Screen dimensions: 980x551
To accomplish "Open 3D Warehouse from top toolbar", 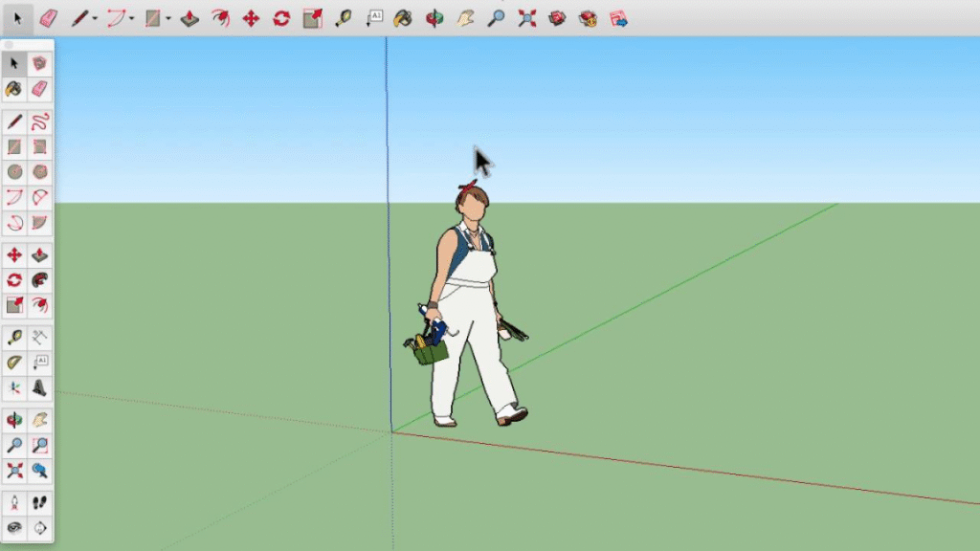I will [x=557, y=18].
